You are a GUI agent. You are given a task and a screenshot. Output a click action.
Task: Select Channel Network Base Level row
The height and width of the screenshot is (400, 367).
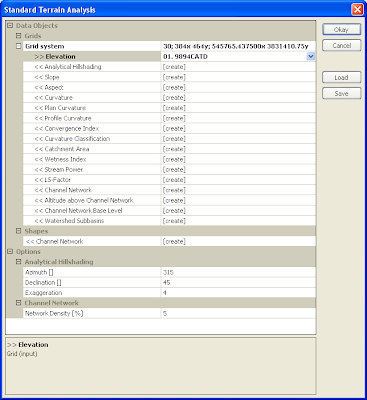[x=169, y=210]
